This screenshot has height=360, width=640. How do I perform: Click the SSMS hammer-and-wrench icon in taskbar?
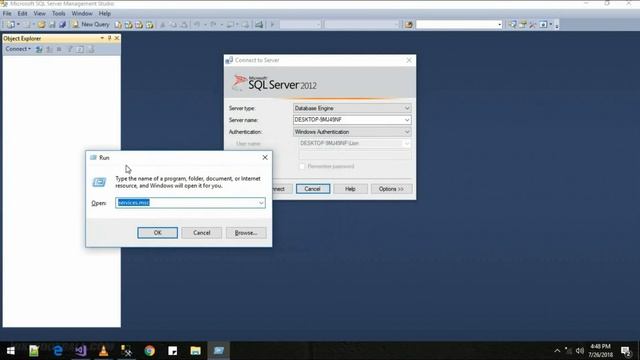(127, 351)
